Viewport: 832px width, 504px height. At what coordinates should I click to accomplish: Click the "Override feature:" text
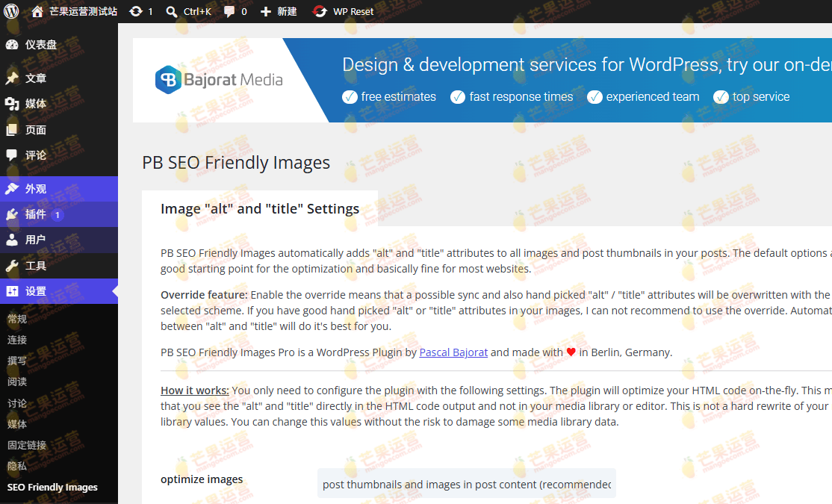point(205,294)
